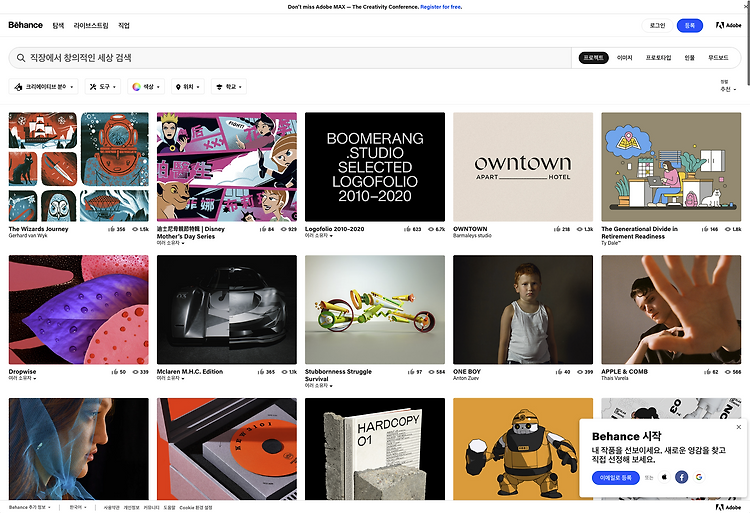Open HARDCOPY 01 book thumbnail
Image resolution: width=750 pixels, height=513 pixels.
pyautogui.click(x=375, y=449)
